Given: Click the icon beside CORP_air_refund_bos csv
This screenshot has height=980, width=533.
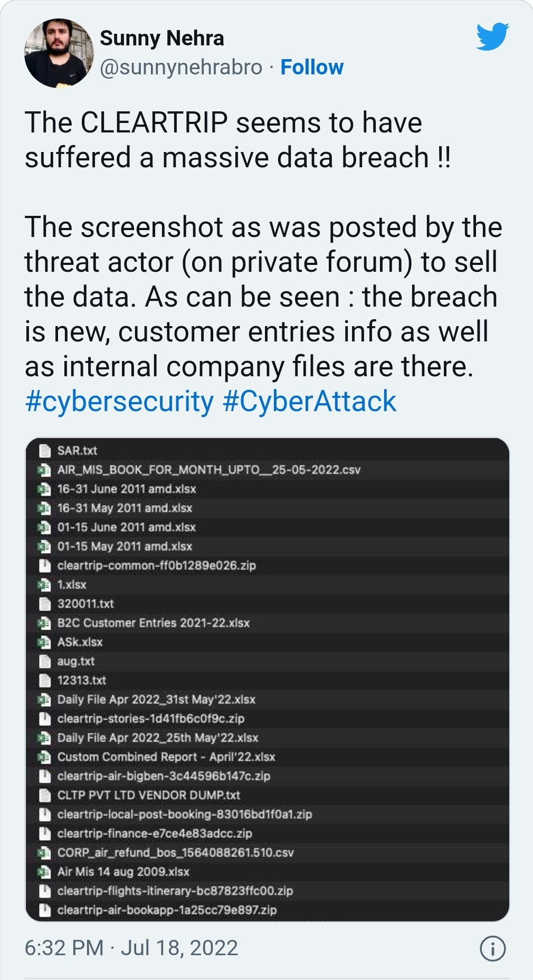Looking at the screenshot, I should (44, 853).
